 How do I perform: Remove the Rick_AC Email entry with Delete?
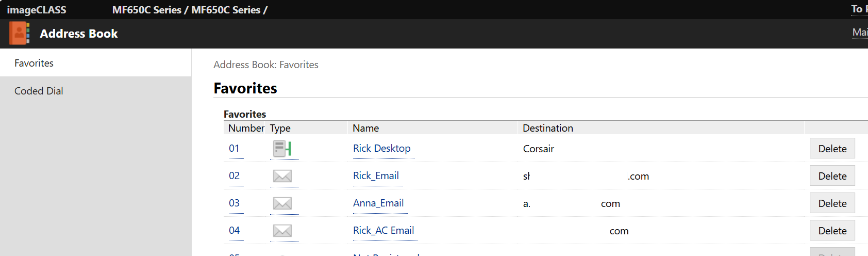coord(832,231)
